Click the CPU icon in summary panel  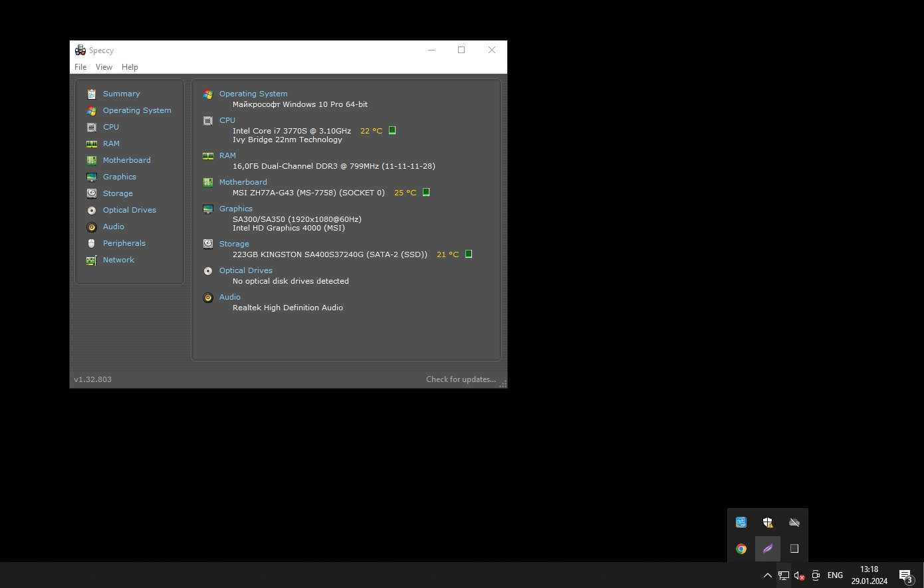pyautogui.click(x=208, y=121)
